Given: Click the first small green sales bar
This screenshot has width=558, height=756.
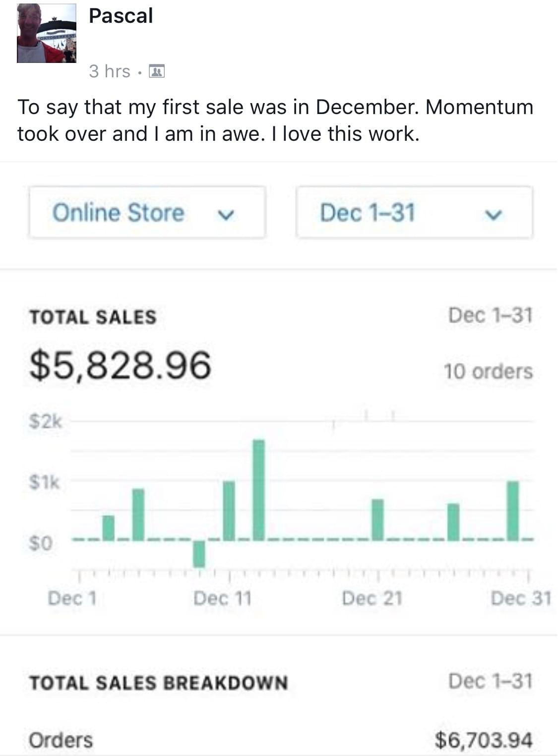Looking at the screenshot, I should 108,527.
